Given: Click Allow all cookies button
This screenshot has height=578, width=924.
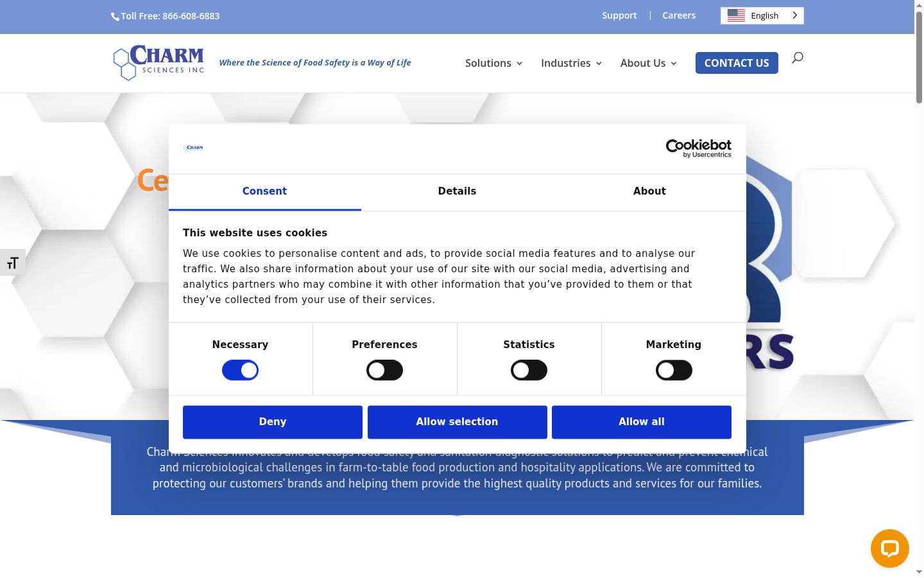Looking at the screenshot, I should [642, 422].
